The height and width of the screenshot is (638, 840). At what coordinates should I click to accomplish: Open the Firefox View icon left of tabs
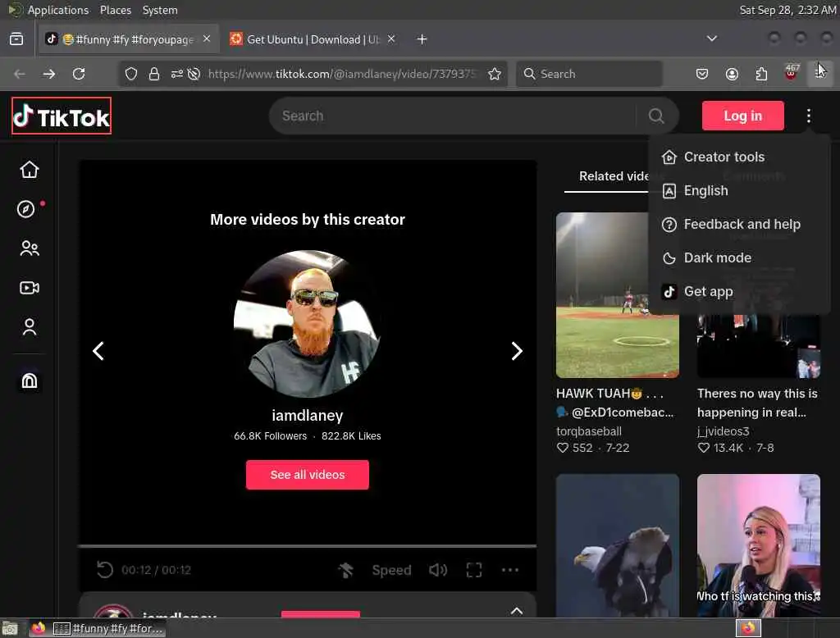pos(16,39)
